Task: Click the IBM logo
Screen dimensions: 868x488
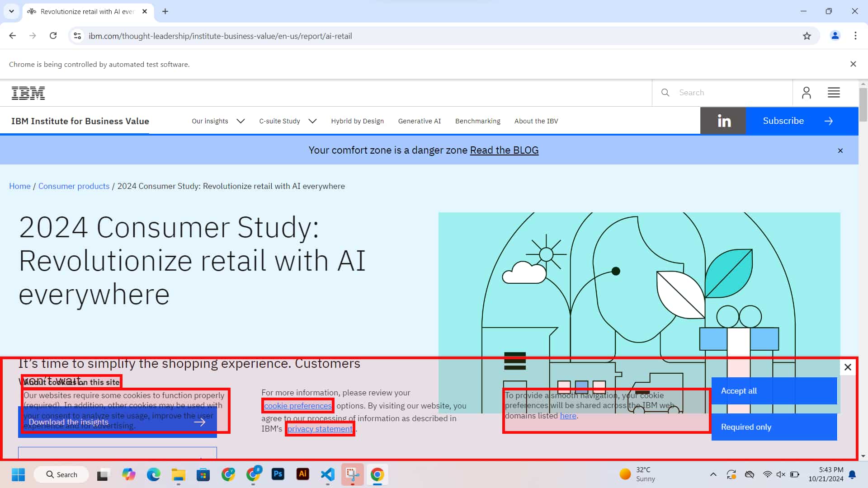Action: 28,93
